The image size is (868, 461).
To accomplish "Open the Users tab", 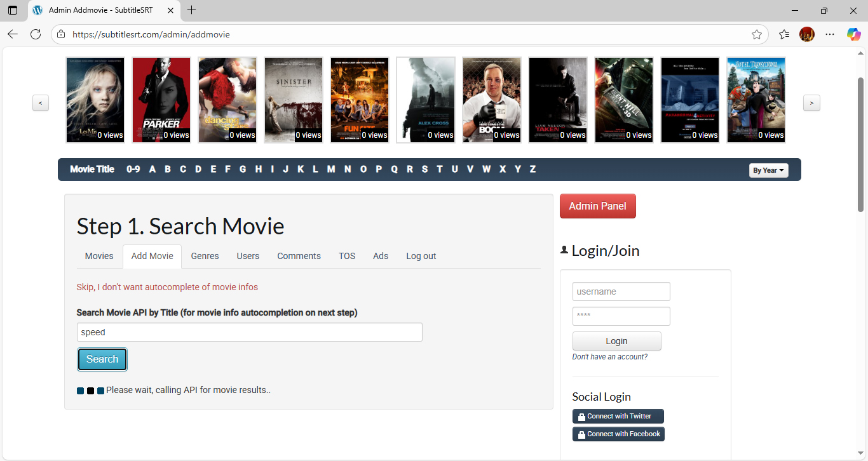I will tap(248, 256).
